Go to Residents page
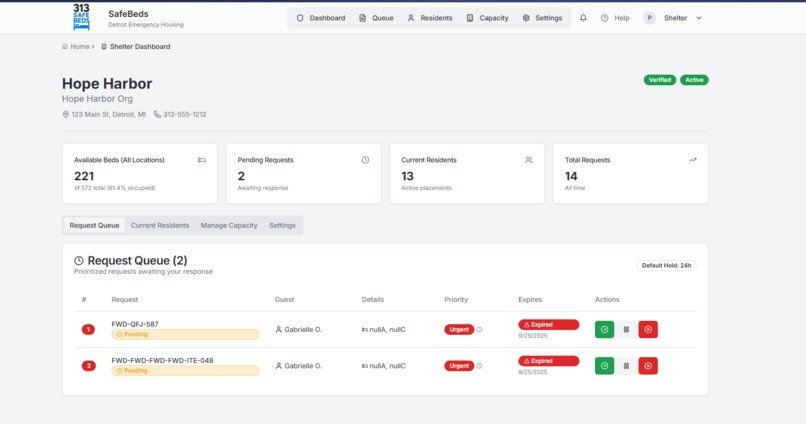Image resolution: width=806 pixels, height=424 pixels. click(x=430, y=18)
